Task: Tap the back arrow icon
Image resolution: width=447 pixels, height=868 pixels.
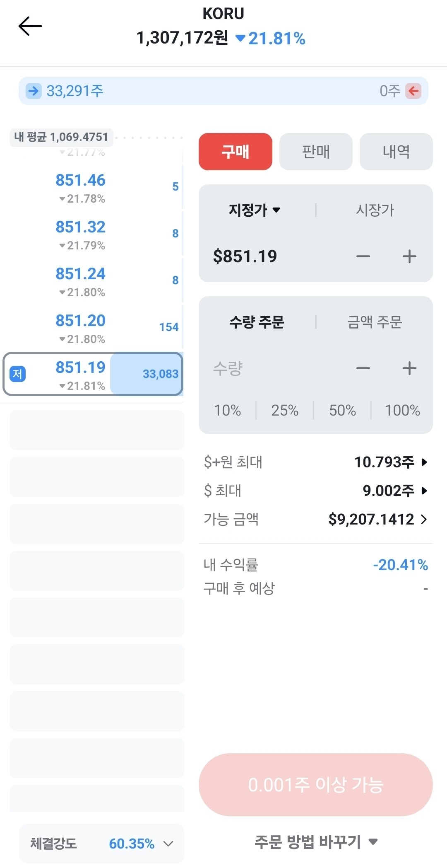Action: coord(30,26)
